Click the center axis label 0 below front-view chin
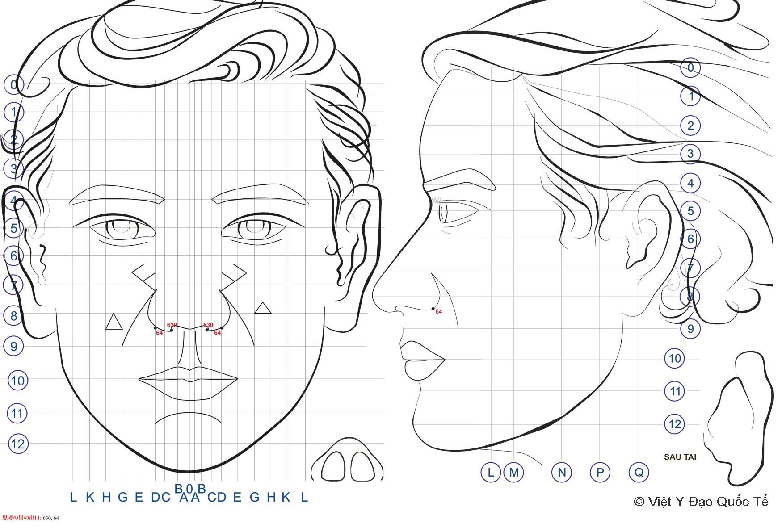The image size is (782, 532). pos(189,490)
